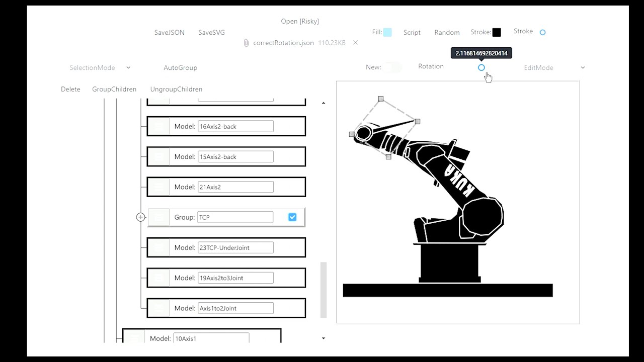Click the 15Axis2-back name field
Viewport: 644px width, 362px height.
point(235,156)
